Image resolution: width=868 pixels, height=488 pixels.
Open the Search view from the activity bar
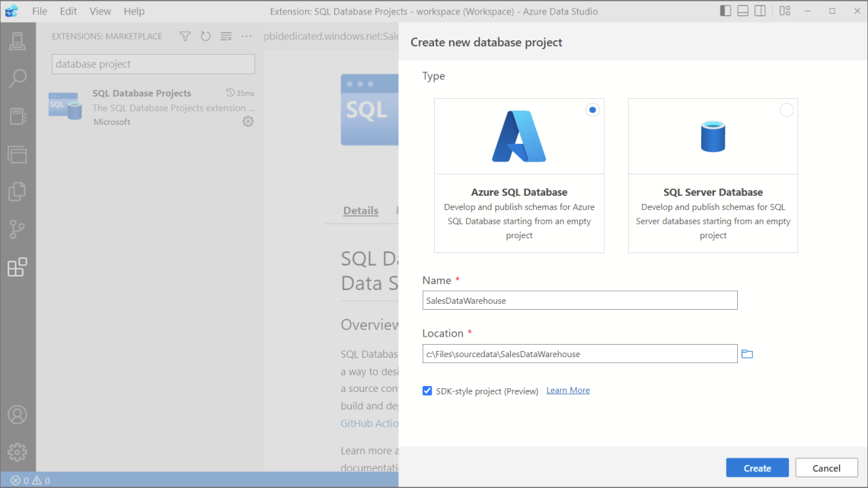pos(18,78)
